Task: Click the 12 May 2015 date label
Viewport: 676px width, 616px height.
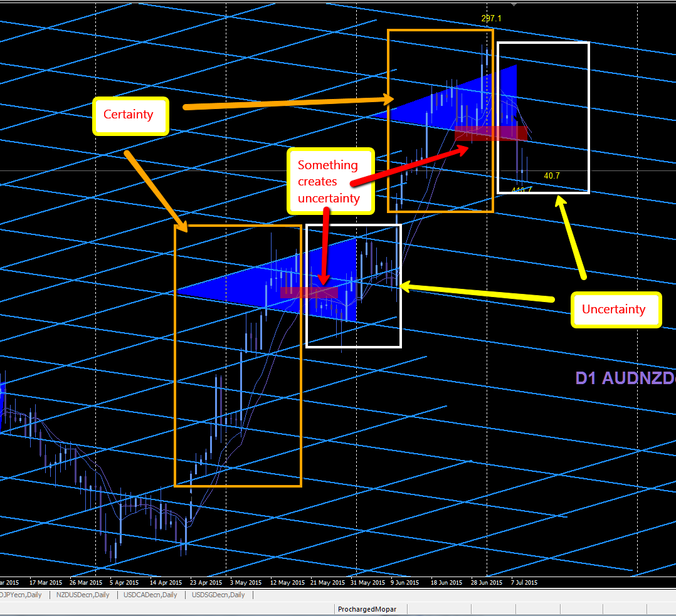Action: [x=287, y=582]
